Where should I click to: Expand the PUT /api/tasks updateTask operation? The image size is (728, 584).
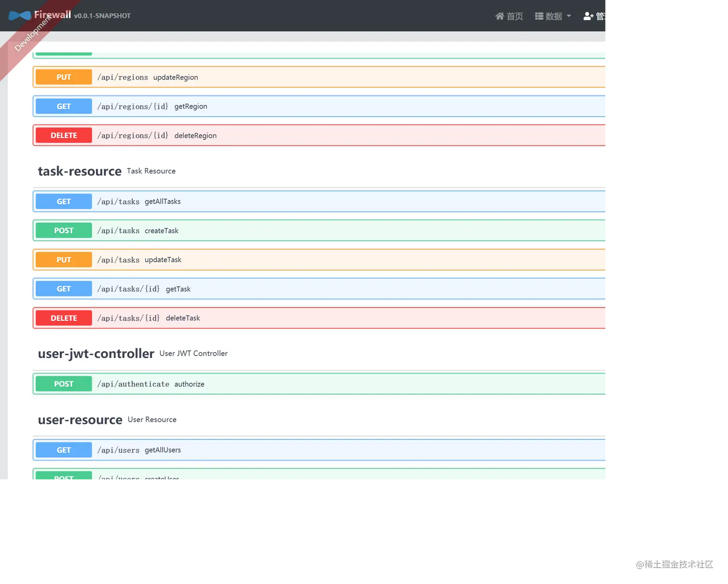[319, 260]
